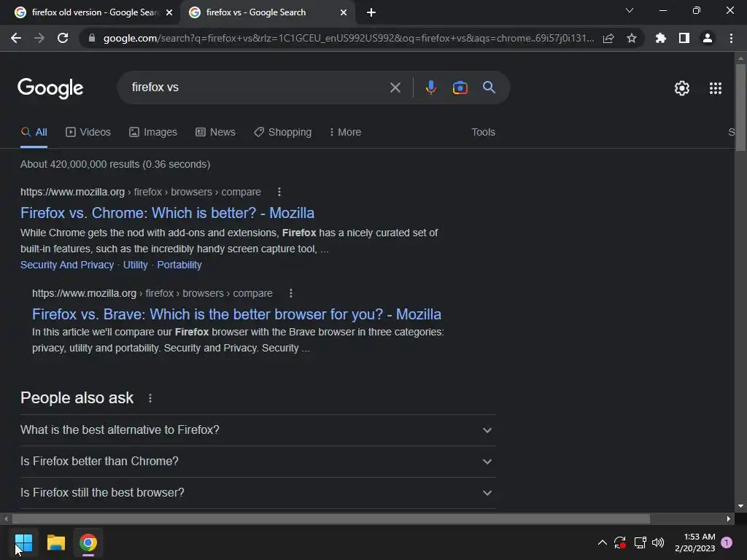Open the Chrome three-dot menu
Screen dimensions: 747x560
[x=731, y=38]
